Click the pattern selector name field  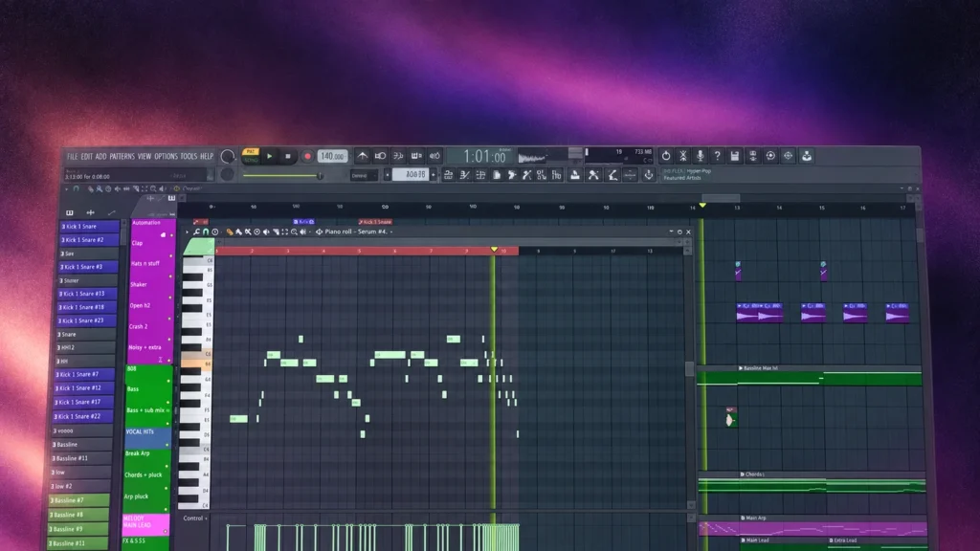click(x=411, y=175)
